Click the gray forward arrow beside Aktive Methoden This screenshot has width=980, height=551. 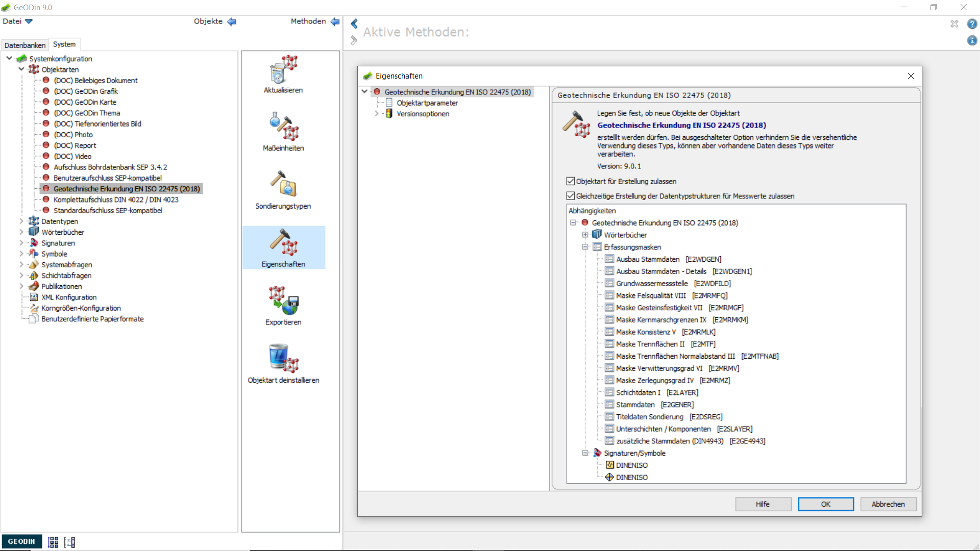(x=354, y=40)
